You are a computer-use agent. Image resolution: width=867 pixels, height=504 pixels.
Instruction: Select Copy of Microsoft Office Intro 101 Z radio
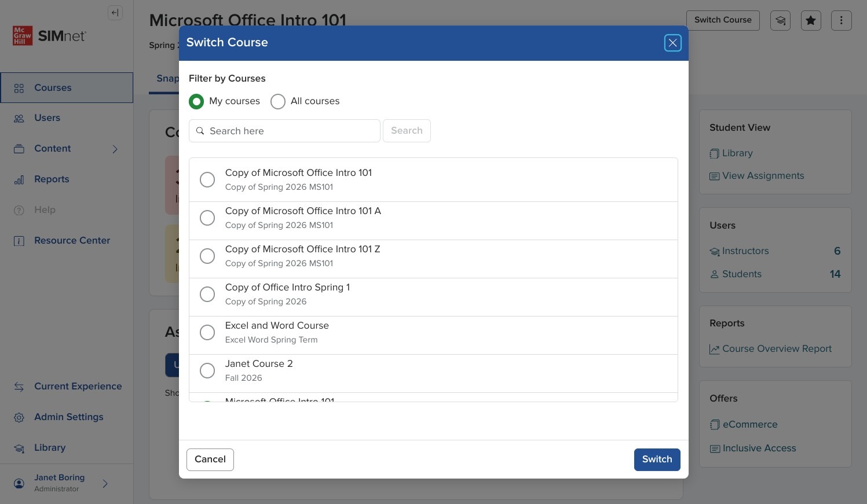point(207,256)
